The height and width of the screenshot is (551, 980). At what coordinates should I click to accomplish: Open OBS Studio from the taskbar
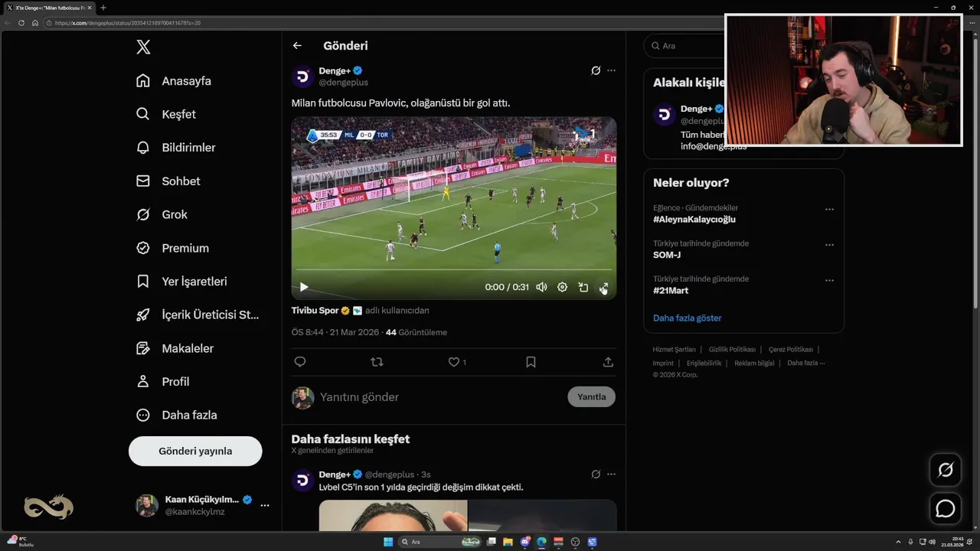click(575, 542)
